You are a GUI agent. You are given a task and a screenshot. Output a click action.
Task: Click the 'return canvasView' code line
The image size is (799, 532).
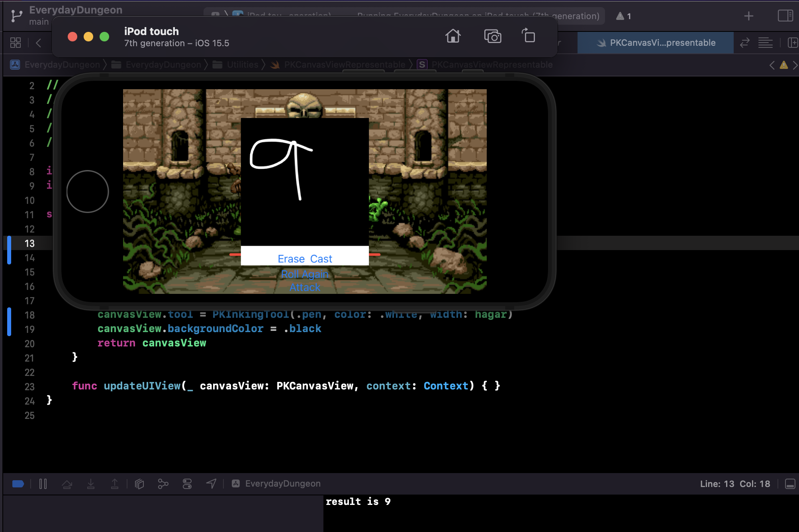pyautogui.click(x=152, y=343)
